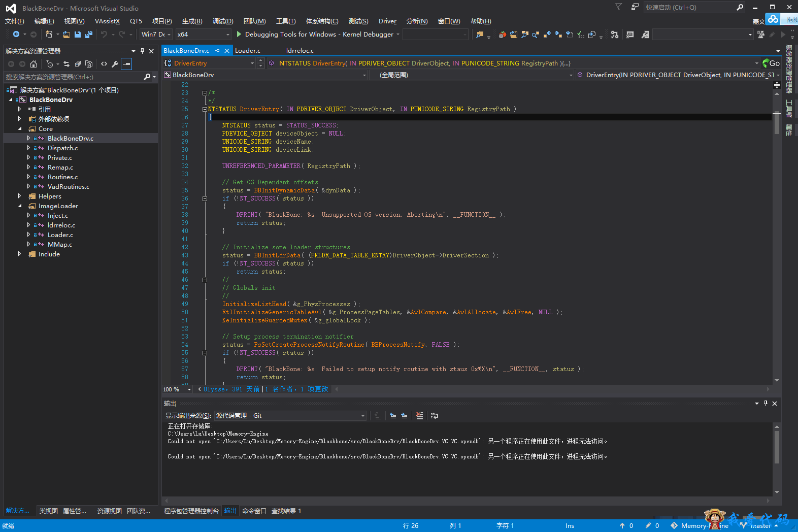Viewport: 798px width, 532px height.
Task: Click the VAssistX tomato icon
Action: (502, 35)
